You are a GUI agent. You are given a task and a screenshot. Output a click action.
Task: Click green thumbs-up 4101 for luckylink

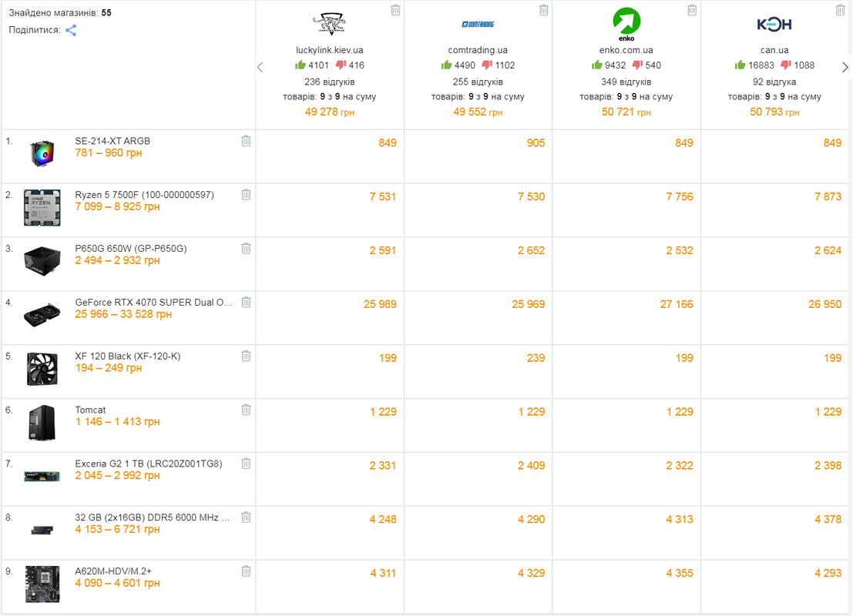(x=301, y=65)
